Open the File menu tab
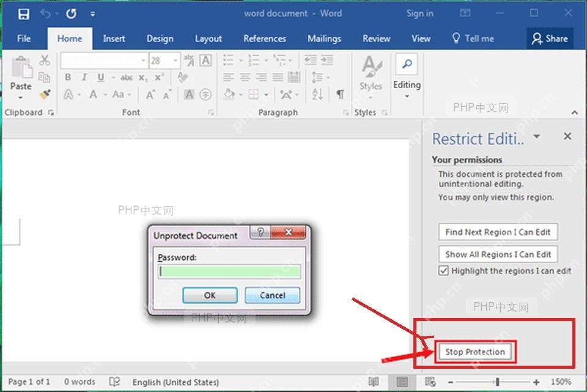The height and width of the screenshot is (392, 587). tap(24, 39)
